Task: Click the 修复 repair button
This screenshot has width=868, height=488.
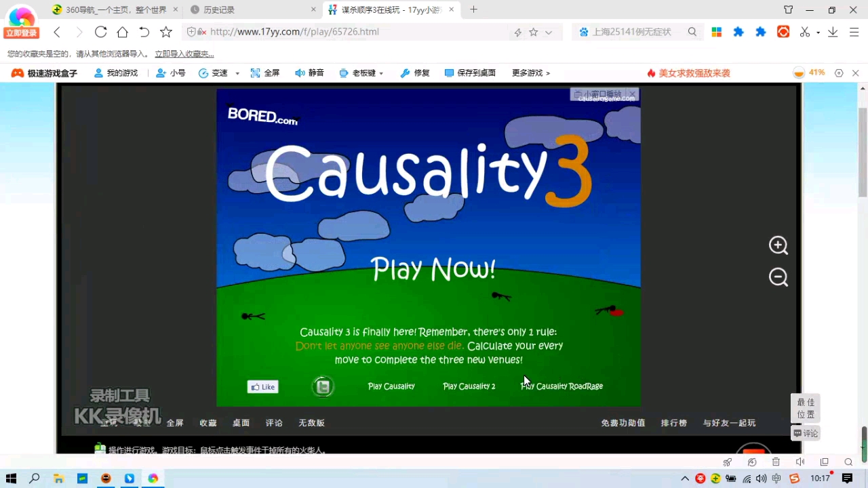Action: [x=415, y=73]
